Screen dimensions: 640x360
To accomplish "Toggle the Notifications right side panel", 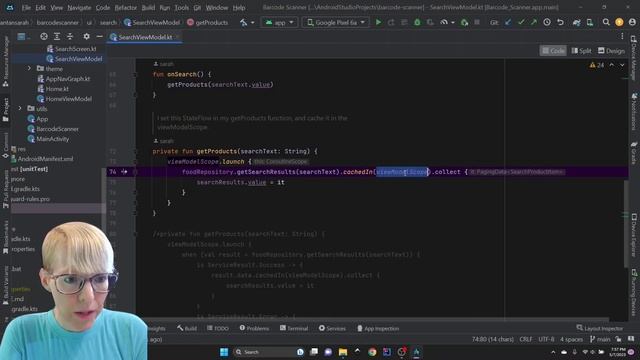I will click(x=634, y=111).
